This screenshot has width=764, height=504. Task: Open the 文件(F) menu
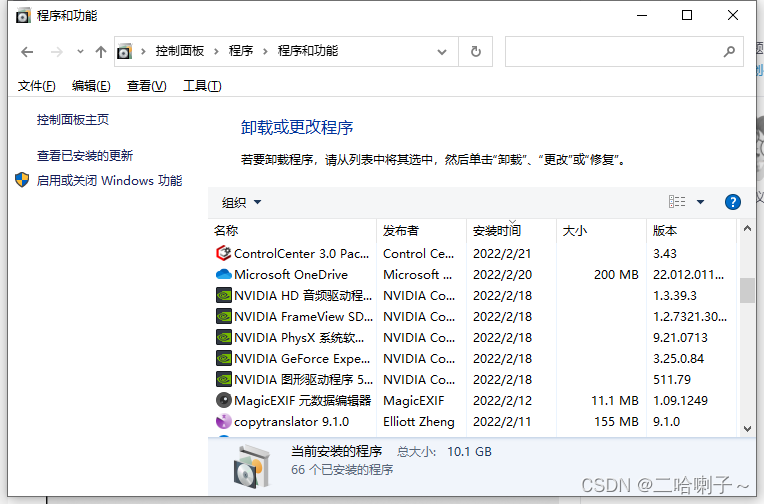[x=37, y=86]
